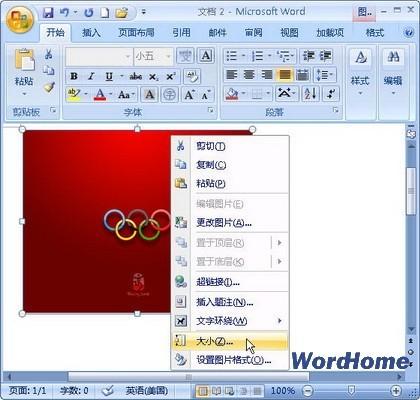Image resolution: width=420 pixels, height=400 pixels.
Task: Toggle strikethrough text
Action: (136, 76)
